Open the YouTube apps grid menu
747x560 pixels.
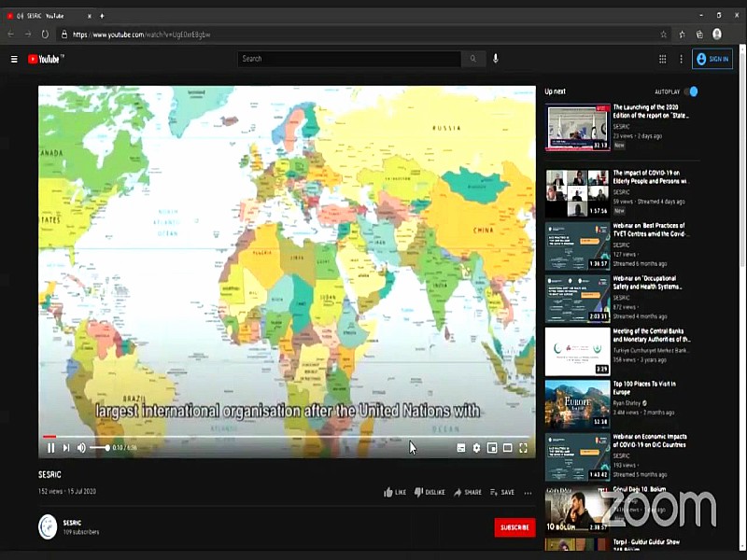pos(663,59)
